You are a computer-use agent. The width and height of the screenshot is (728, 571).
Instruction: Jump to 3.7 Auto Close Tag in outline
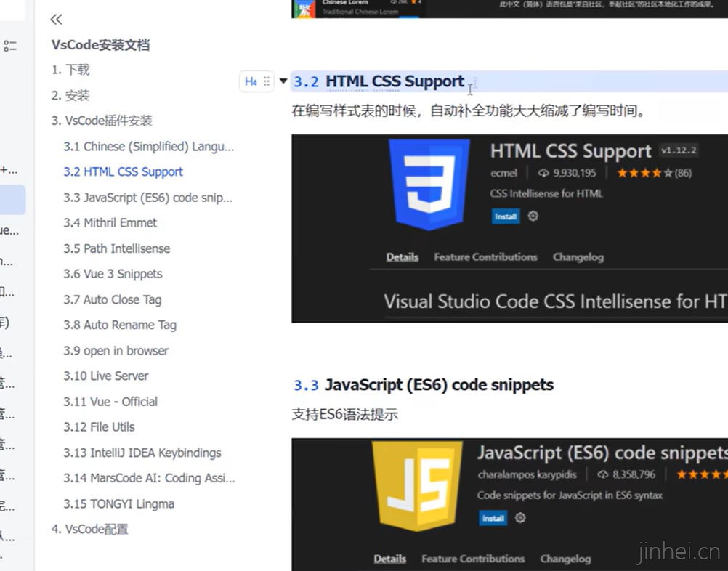pos(113,300)
